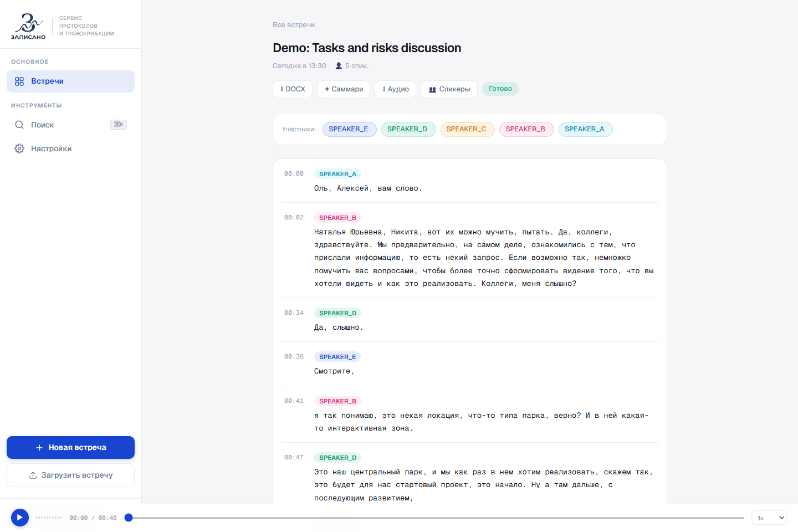This screenshot has height=532, width=798.
Task: Click the plus icon on Новая встреча
Action: pyautogui.click(x=39, y=448)
